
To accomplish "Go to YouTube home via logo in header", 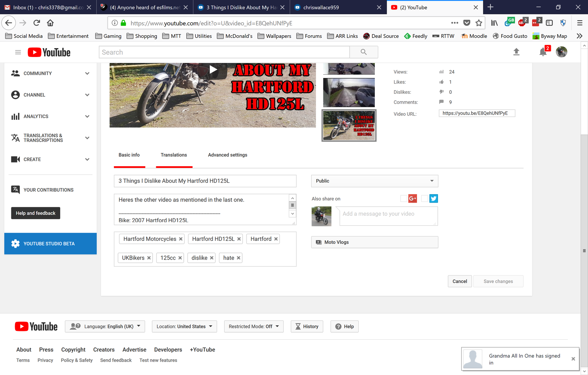I will pyautogui.click(x=49, y=52).
